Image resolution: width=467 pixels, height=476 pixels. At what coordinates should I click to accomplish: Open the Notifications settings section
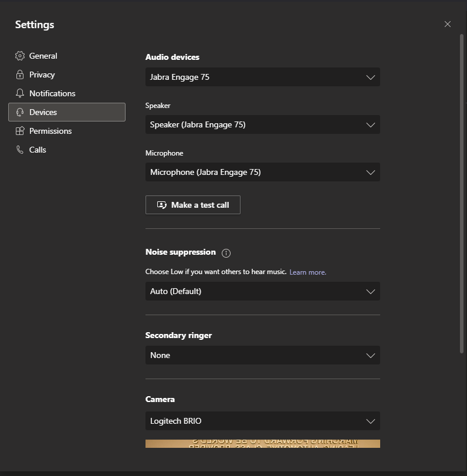click(x=52, y=93)
